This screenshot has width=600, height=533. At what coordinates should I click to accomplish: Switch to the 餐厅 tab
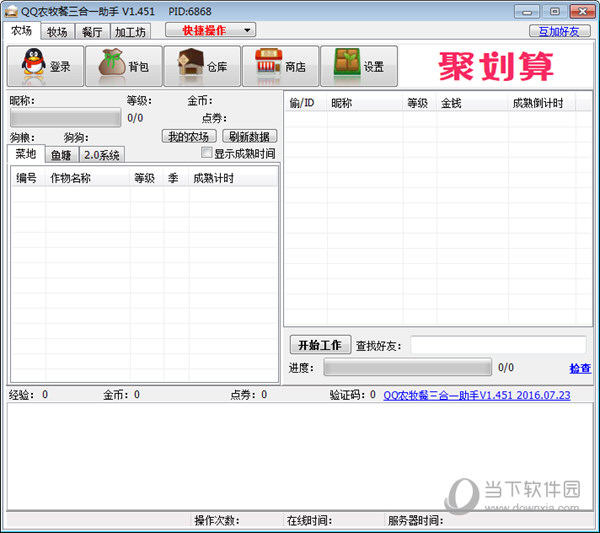[92, 32]
